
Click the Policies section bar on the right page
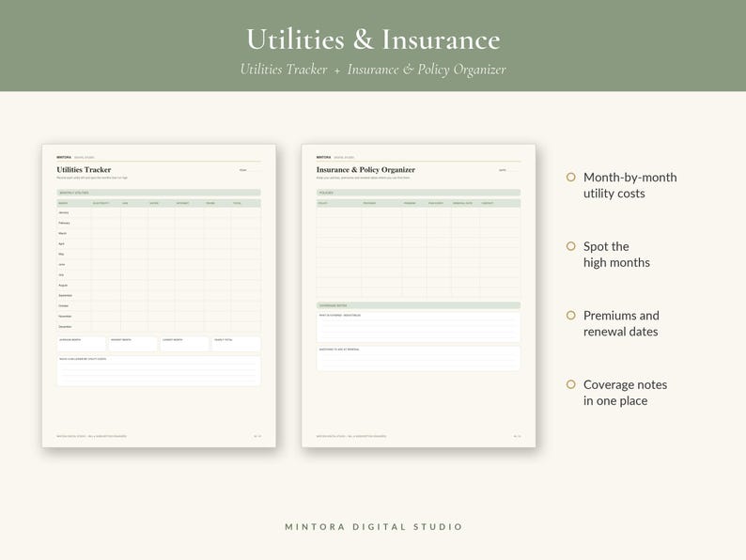[419, 193]
